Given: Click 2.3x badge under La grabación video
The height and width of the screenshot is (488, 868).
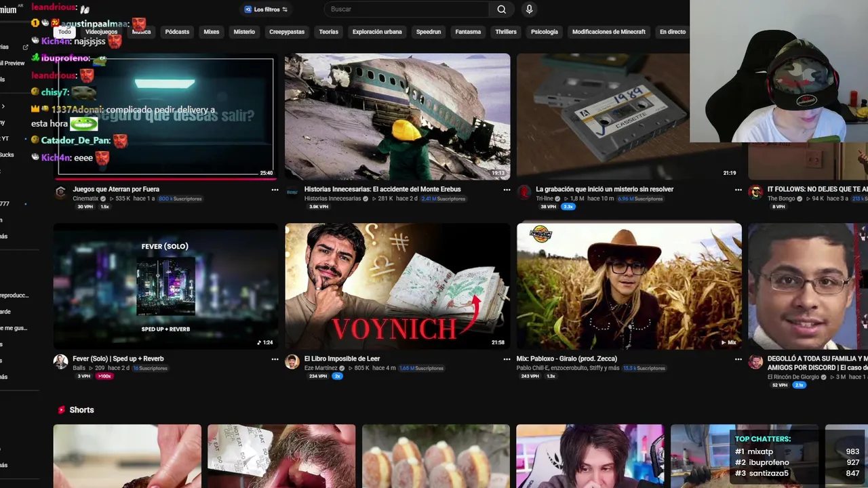Looking at the screenshot, I should (568, 207).
